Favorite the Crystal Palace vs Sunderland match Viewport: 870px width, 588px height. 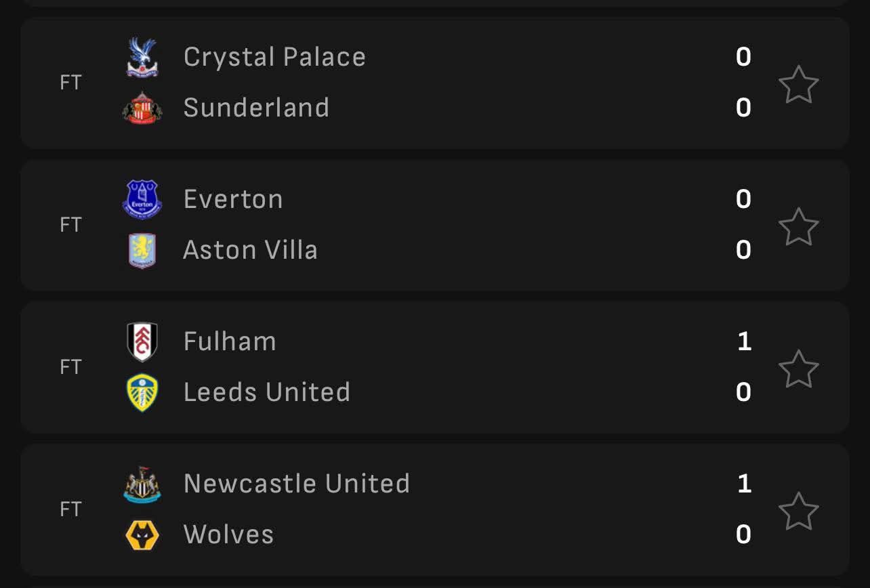point(799,84)
